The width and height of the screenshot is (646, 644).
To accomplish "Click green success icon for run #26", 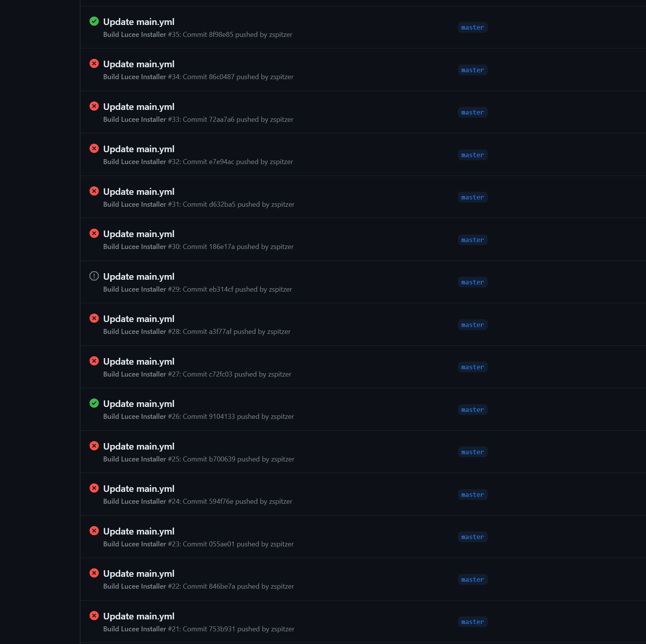I will tap(94, 403).
